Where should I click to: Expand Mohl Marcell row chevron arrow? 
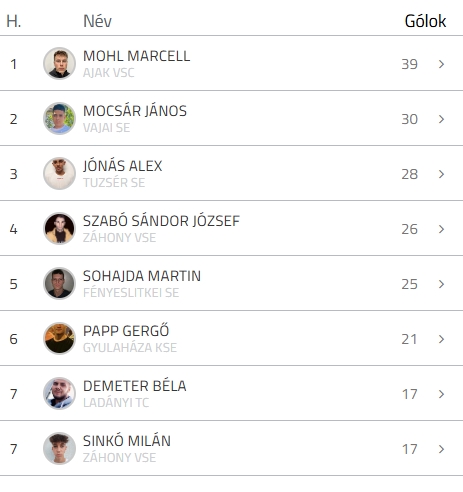tap(441, 64)
